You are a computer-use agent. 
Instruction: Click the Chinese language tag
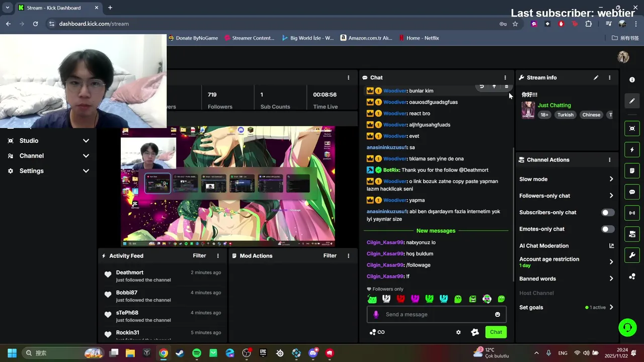(x=591, y=115)
